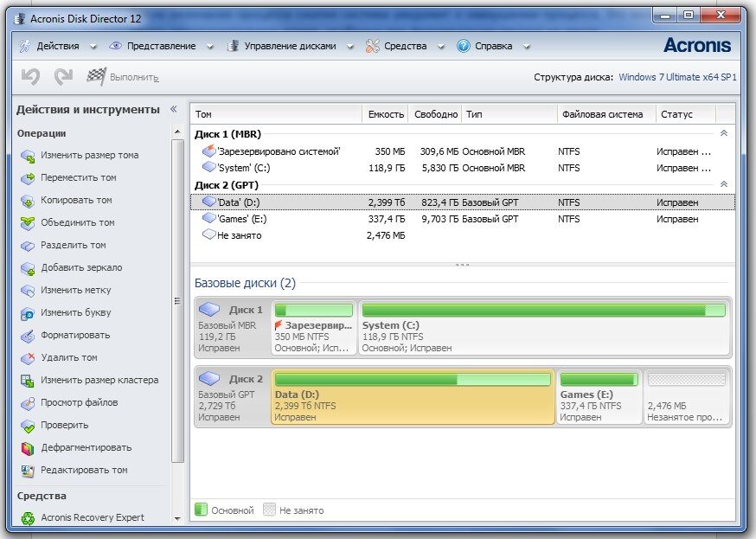Viewport: 756px width, 539px height.
Task: Click the Undo arrow icon in toolbar
Action: coord(30,77)
